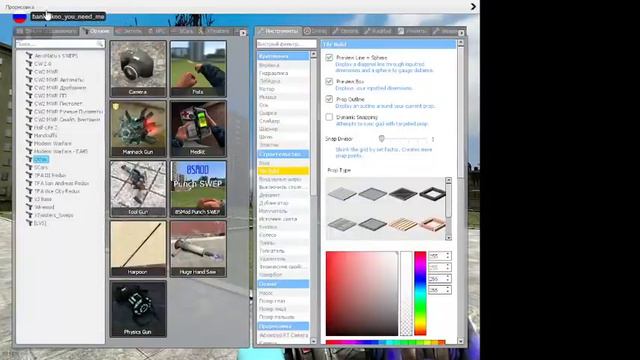Viewport: 640px width, 360px height.
Task: Select the Fists weapon icon
Action: (x=198, y=69)
